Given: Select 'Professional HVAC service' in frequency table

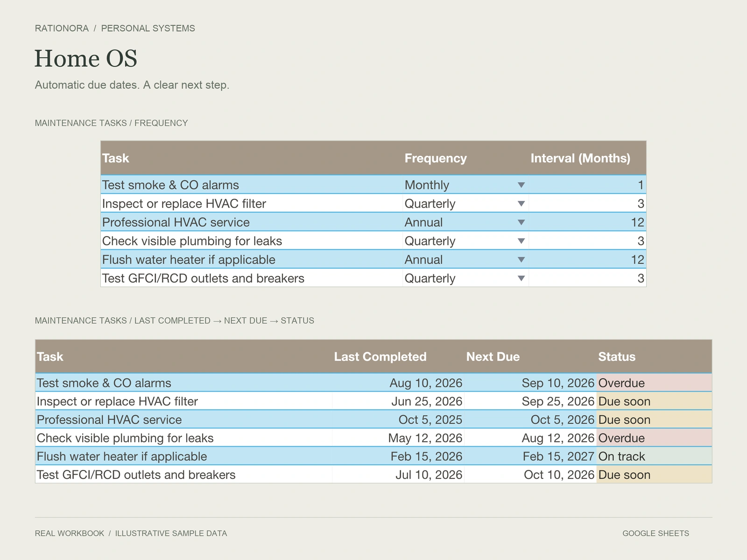Looking at the screenshot, I should point(252,222).
